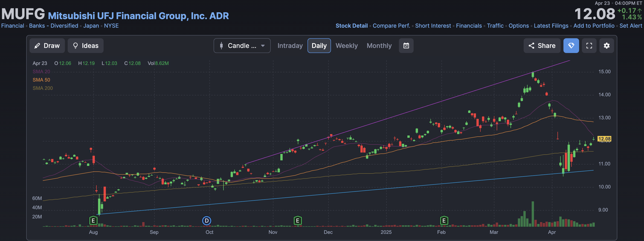
Task: Open the NYSE exchange link
Action: [111, 26]
